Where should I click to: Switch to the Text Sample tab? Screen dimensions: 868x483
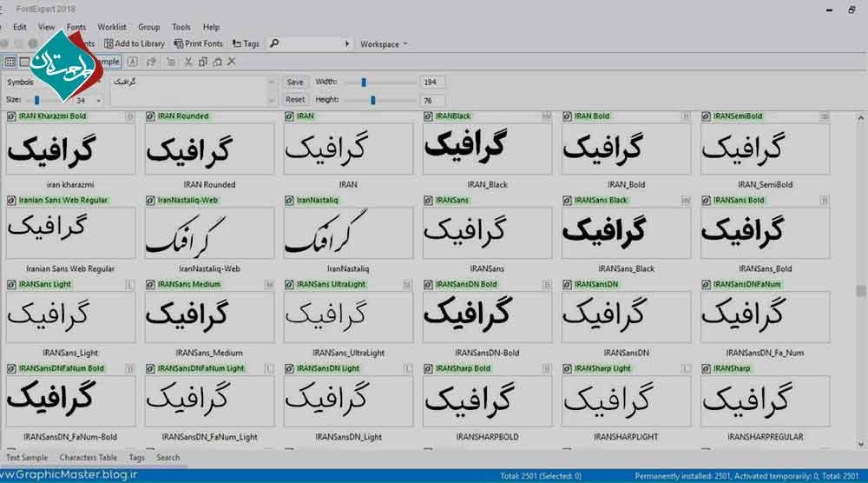click(27, 458)
